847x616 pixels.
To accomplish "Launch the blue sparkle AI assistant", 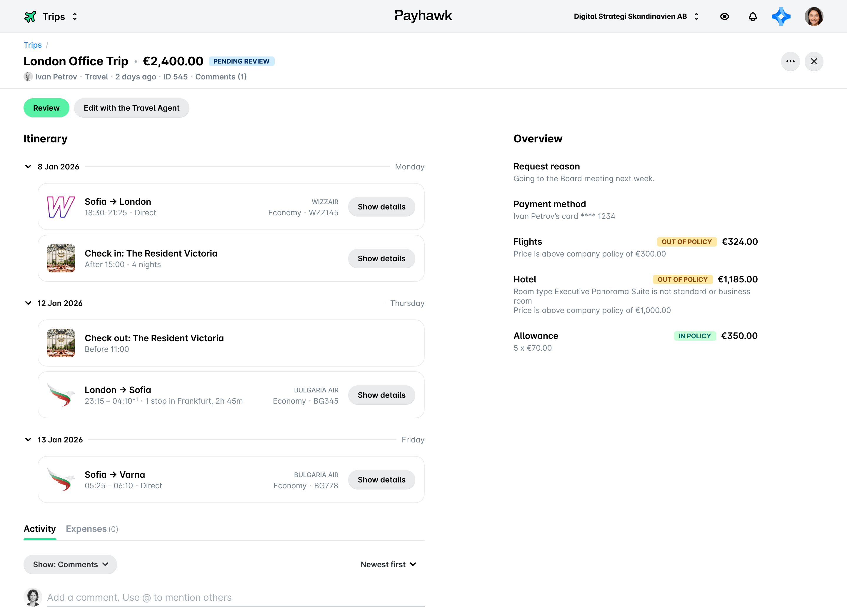I will tap(781, 16).
